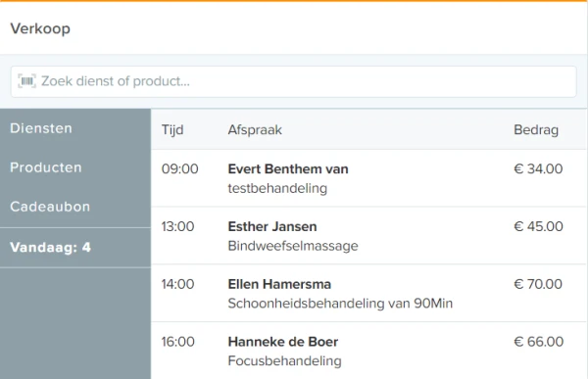Choose the Ellen Hamersma appointment

368,293
